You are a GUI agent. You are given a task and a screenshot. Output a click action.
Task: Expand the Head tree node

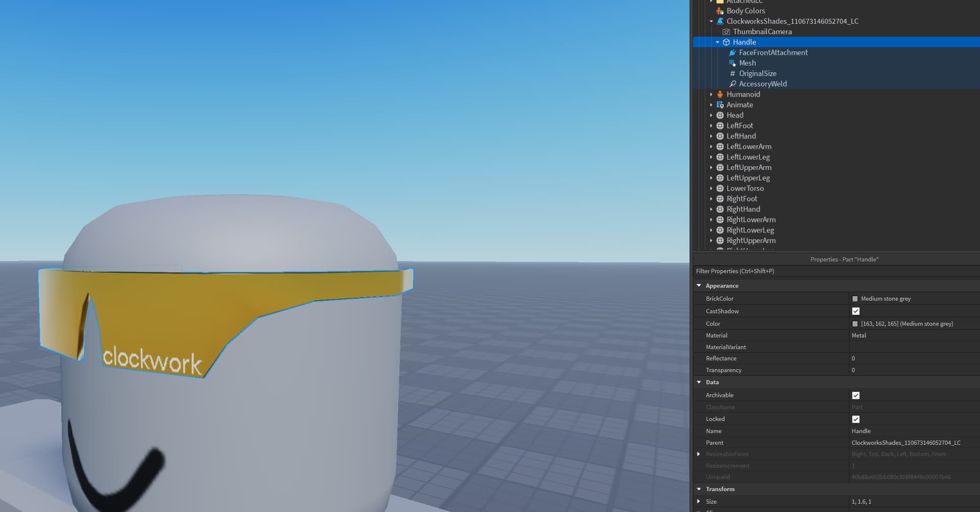pyautogui.click(x=711, y=115)
